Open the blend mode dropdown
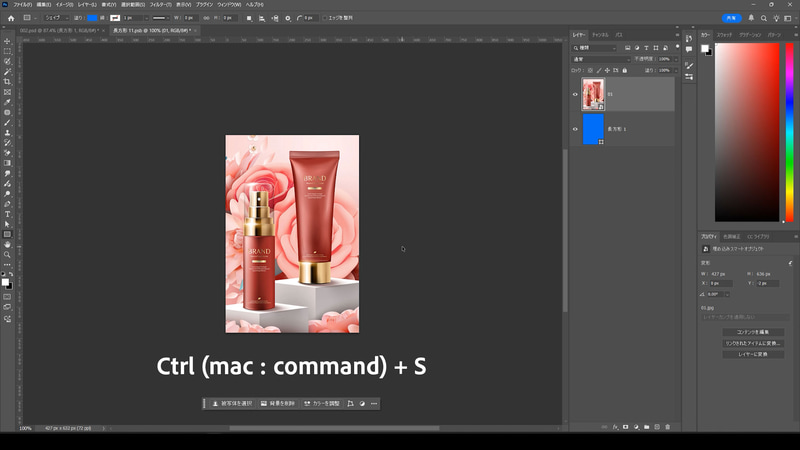Viewport: 800px width, 450px height. pos(601,59)
